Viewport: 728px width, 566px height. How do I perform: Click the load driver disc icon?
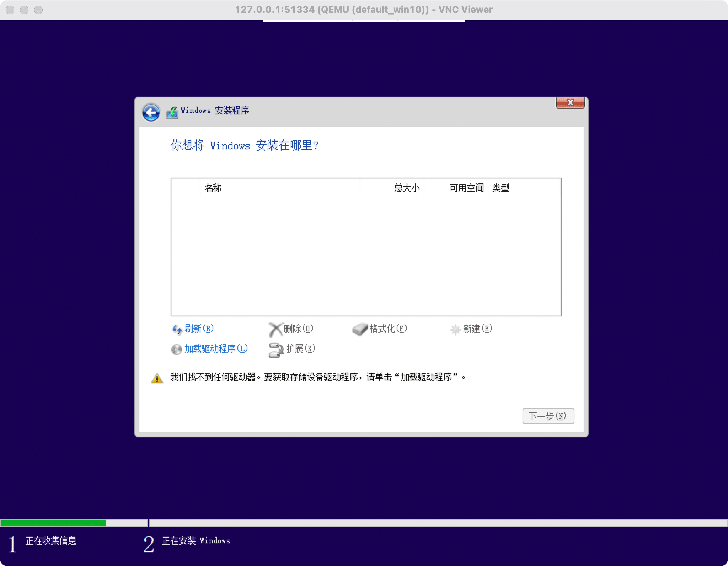[176, 349]
